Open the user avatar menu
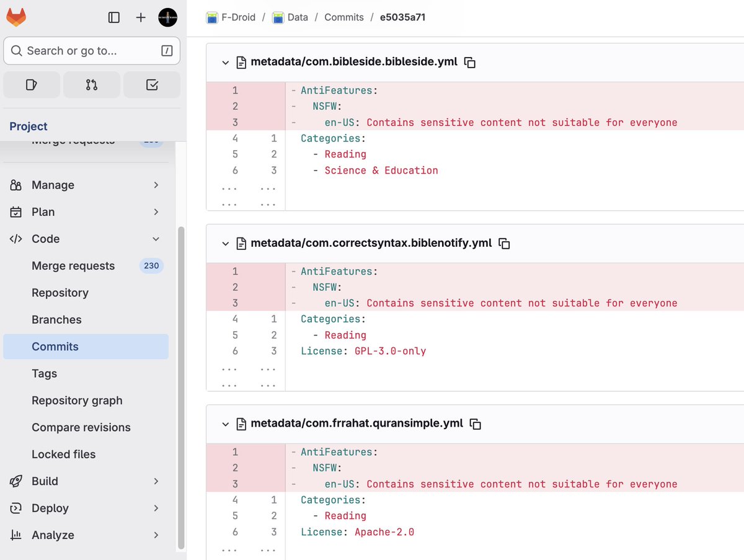 coord(168,17)
